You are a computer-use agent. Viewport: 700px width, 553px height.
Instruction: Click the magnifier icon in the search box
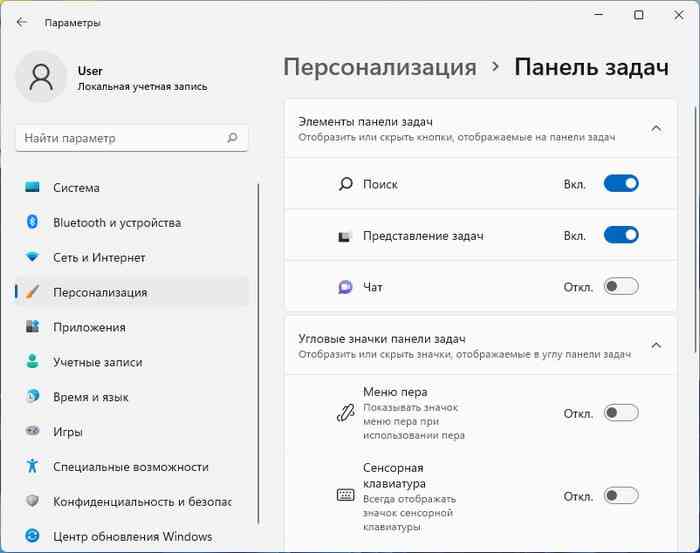click(232, 137)
